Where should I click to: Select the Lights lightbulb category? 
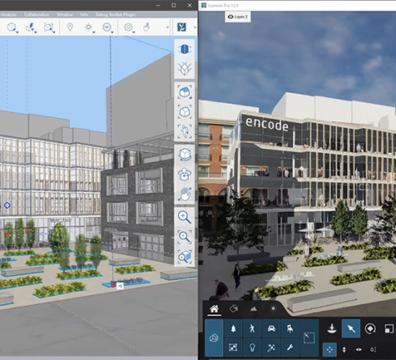252,348
